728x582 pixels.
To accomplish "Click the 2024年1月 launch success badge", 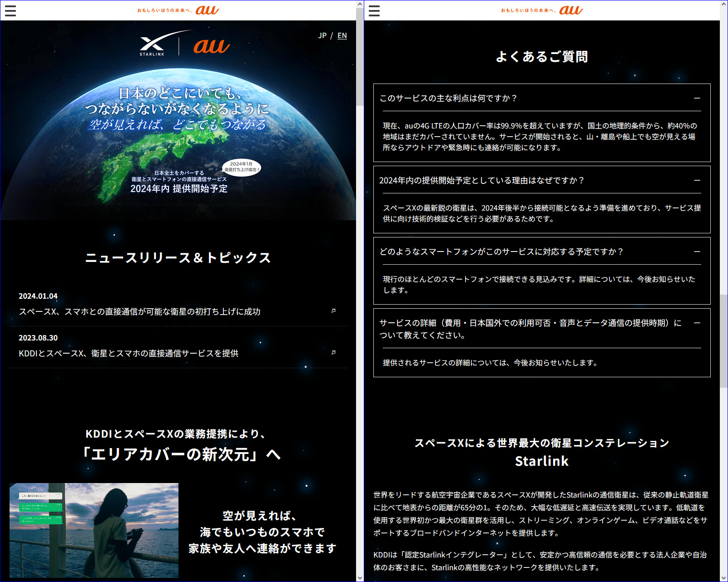I will (x=242, y=167).
